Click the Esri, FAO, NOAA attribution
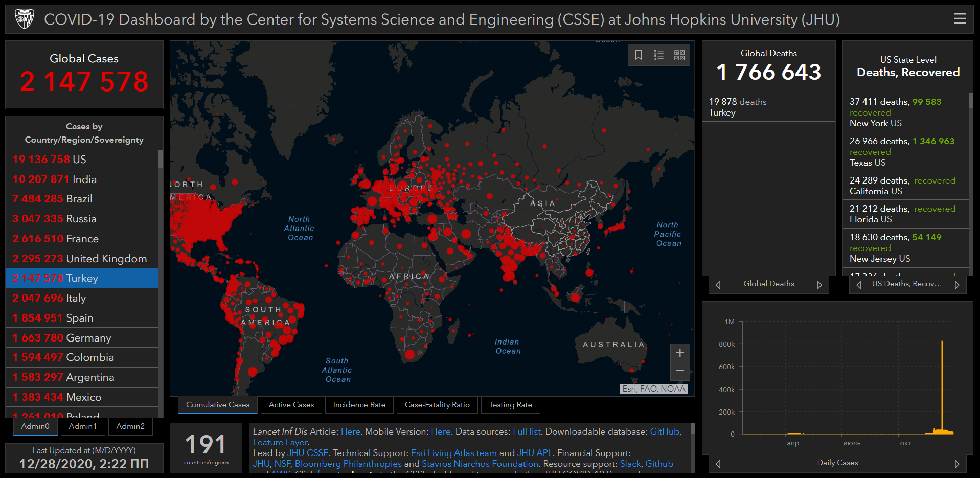Image resolution: width=980 pixels, height=478 pixels. (654, 389)
